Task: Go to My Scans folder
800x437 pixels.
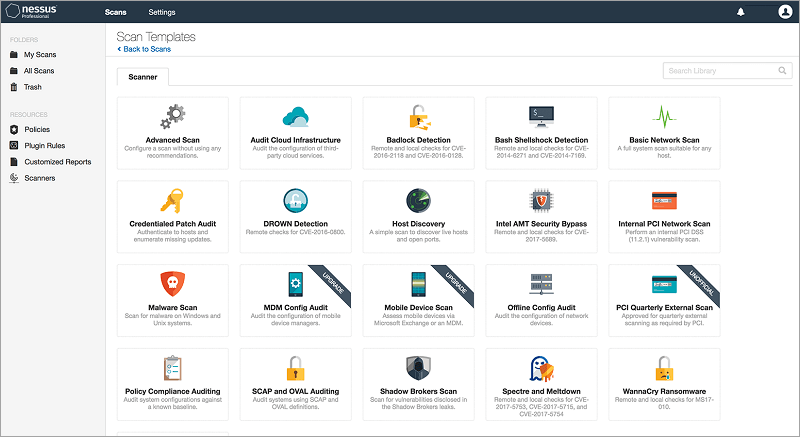Action: pyautogui.click(x=40, y=55)
